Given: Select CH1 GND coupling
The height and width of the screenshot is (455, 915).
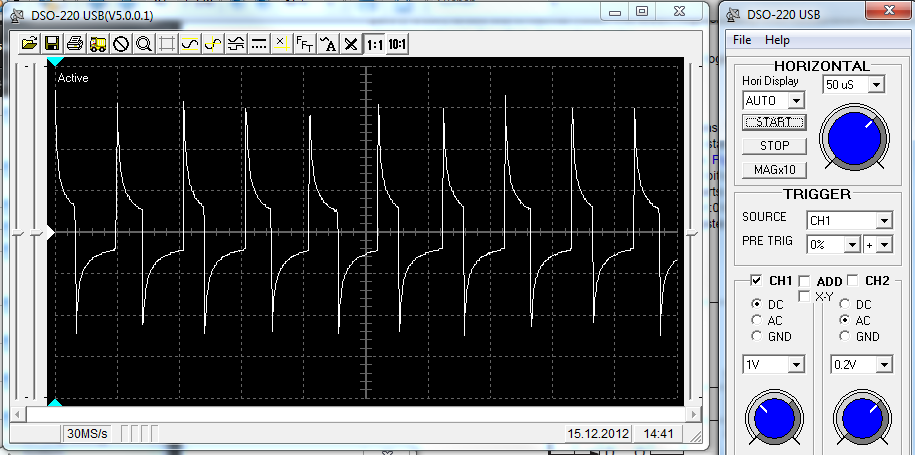Looking at the screenshot, I should click(x=757, y=336).
